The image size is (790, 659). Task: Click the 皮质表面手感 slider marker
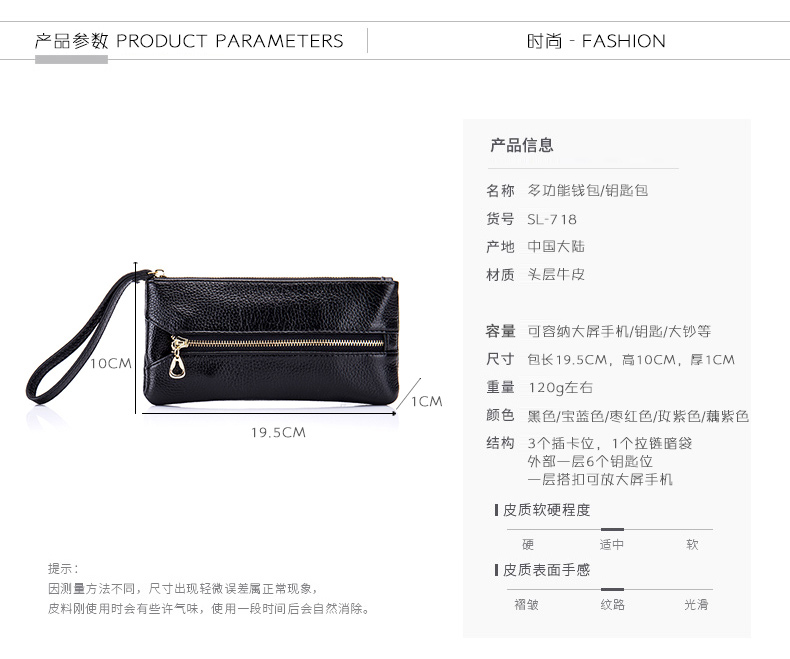[x=612, y=589]
